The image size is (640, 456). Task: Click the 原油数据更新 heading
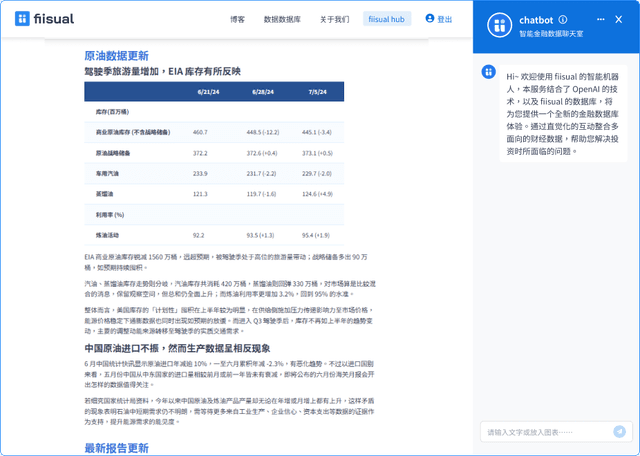coord(116,56)
